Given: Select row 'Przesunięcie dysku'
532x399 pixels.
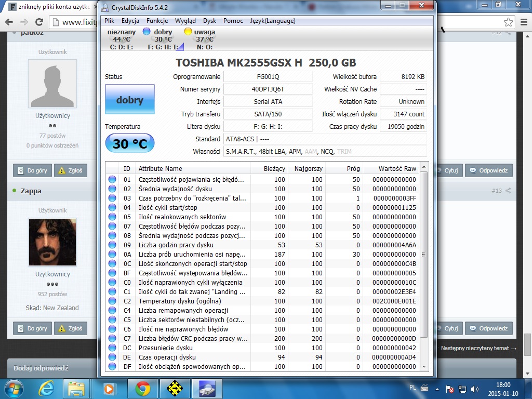Looking at the screenshot, I should [x=262, y=348].
